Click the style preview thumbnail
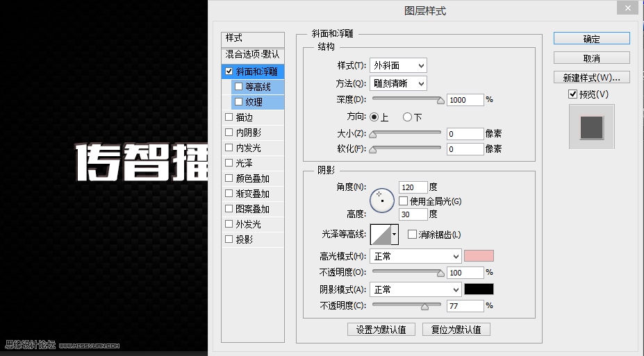 click(591, 127)
